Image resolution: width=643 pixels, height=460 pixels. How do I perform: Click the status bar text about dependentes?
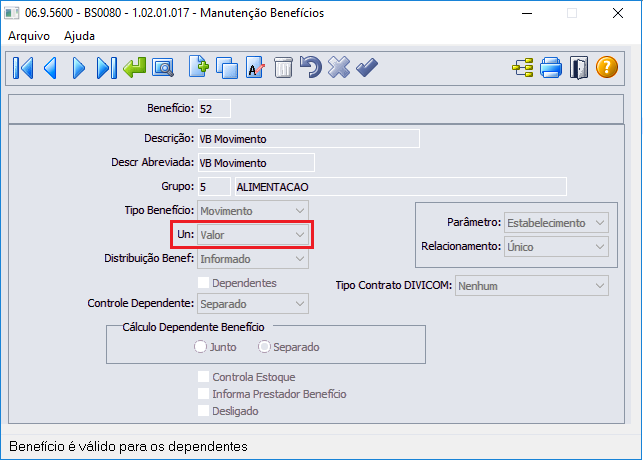click(128, 446)
